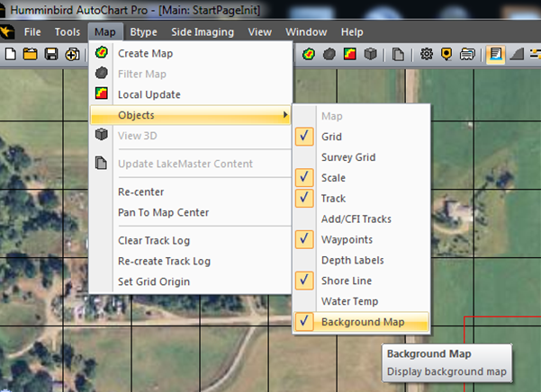This screenshot has height=392, width=541.
Task: Close the open Map menu tab
Action: [105, 32]
